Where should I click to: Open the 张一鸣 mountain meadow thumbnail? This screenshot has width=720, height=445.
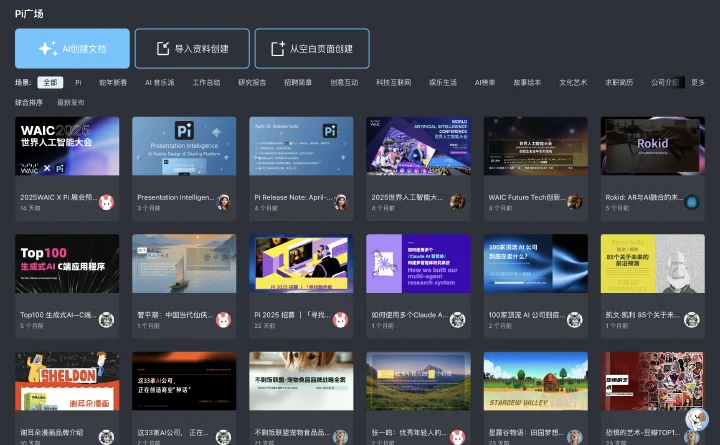point(418,381)
